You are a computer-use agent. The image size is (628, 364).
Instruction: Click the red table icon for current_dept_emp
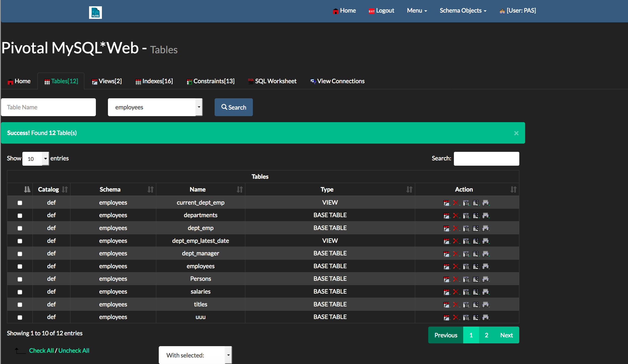click(446, 203)
